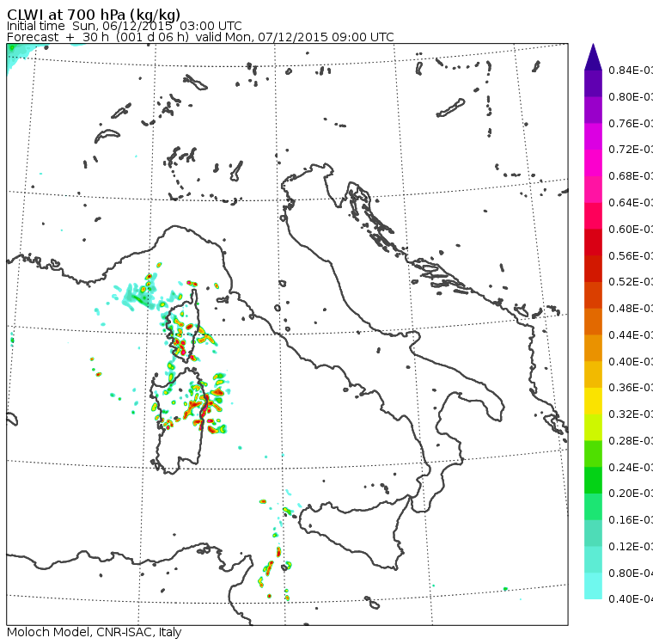The height and width of the screenshot is (644, 653).
Task: Click the lightest cyan band at the scale bottom
Action: pyautogui.click(x=593, y=586)
